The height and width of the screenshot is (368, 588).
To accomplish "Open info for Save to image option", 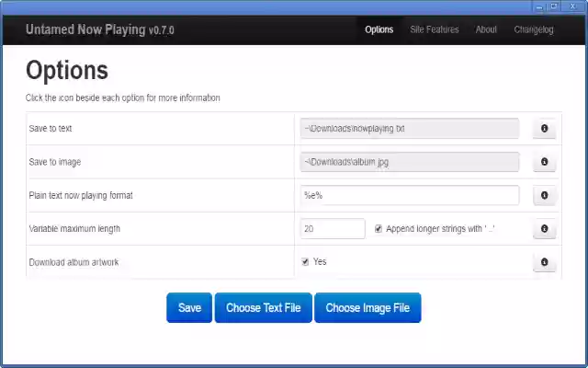I will tap(544, 162).
